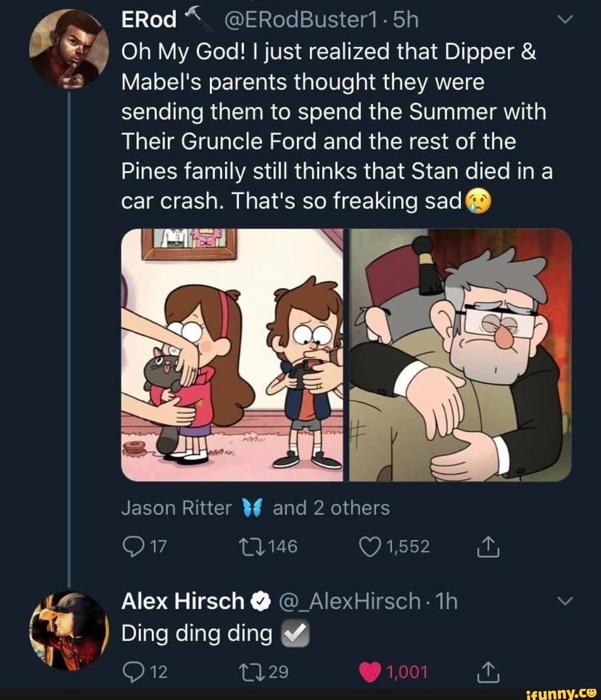601x700 pixels.
Task: Expand the dropdown chevron on ERod's tweet
Action: (x=564, y=21)
